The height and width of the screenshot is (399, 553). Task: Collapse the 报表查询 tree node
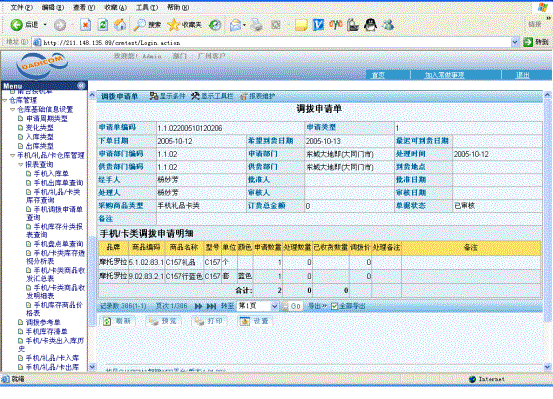pyautogui.click(x=20, y=165)
